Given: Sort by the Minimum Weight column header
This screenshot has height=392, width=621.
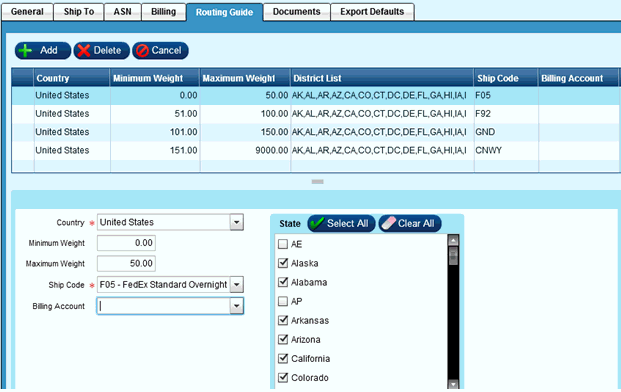Looking at the screenshot, I should tap(154, 78).
